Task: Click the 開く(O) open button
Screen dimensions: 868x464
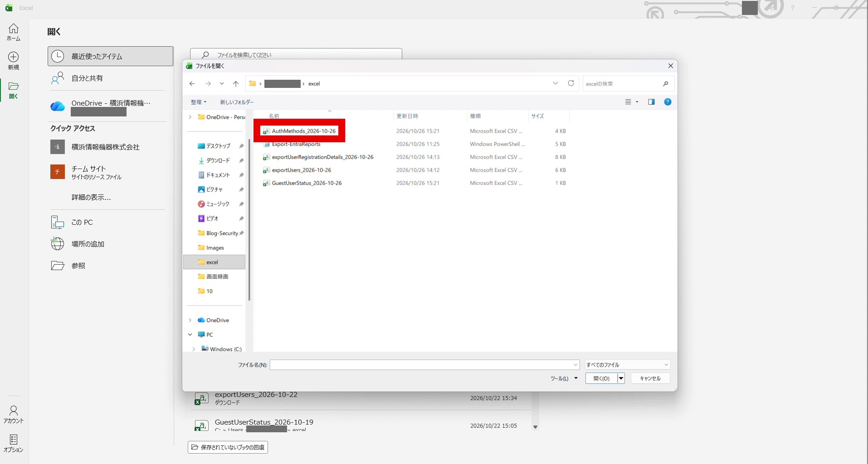Action: pyautogui.click(x=601, y=378)
